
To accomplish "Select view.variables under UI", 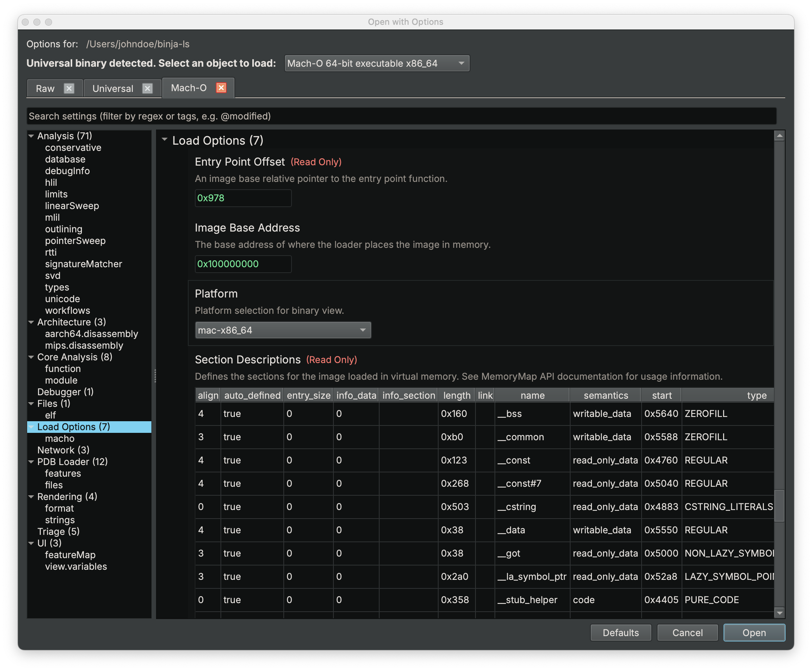I will click(x=76, y=567).
